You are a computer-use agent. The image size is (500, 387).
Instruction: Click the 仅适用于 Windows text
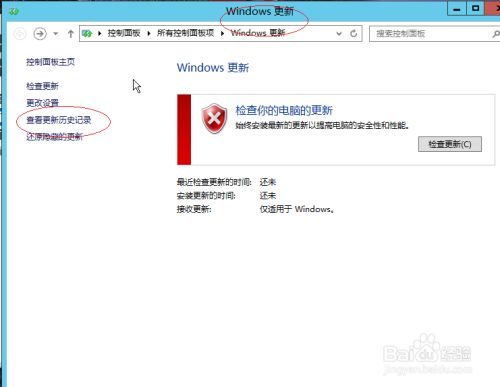point(297,209)
